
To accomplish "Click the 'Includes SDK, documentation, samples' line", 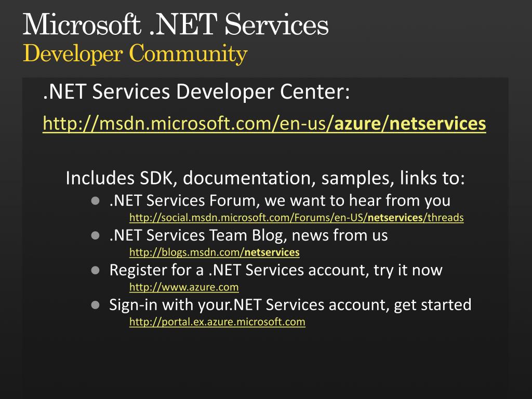I will coord(265,178).
